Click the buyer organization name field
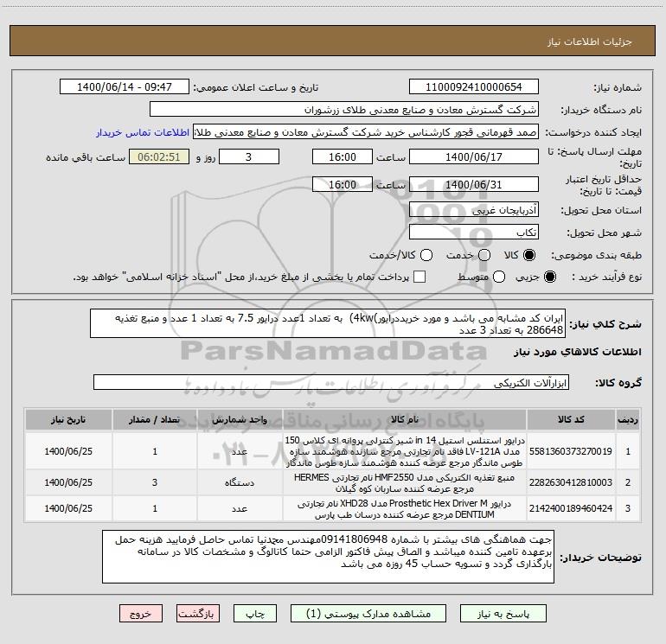Image resolution: width=666 pixels, height=644 pixels. pos(344,109)
